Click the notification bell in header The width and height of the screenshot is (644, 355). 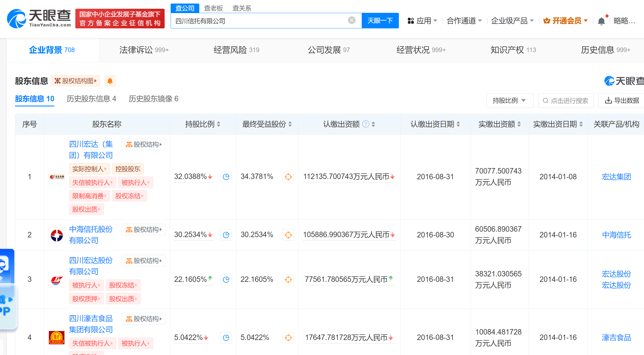601,21
